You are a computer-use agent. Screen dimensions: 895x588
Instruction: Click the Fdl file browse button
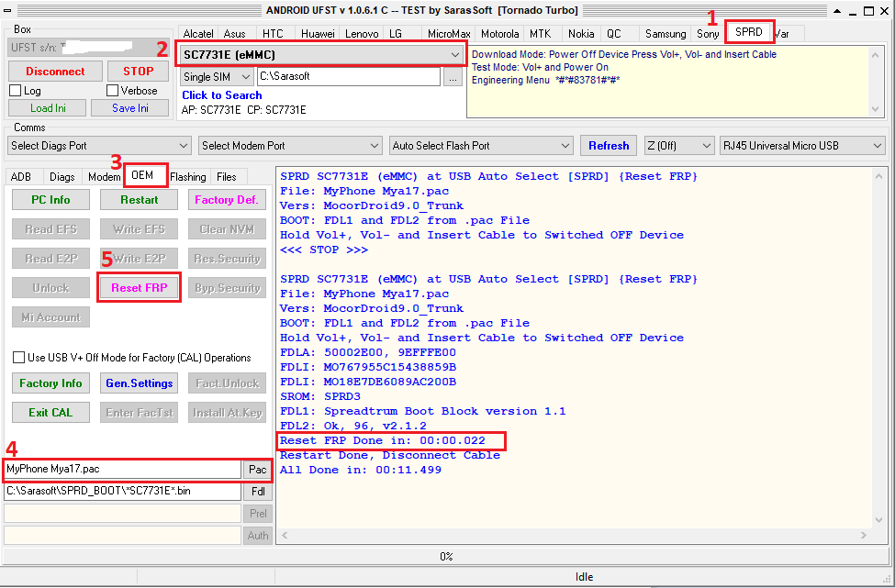257,491
